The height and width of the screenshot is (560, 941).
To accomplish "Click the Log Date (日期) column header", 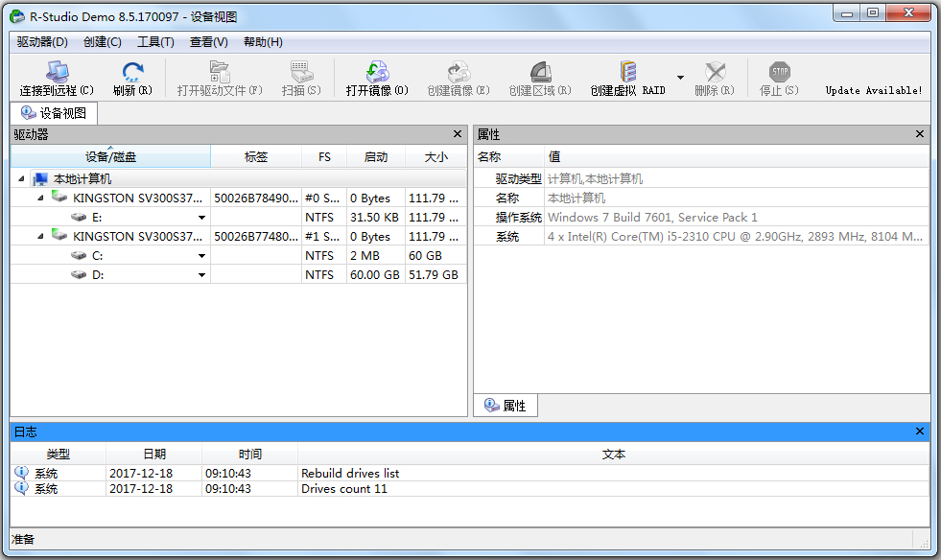I will tap(154, 454).
